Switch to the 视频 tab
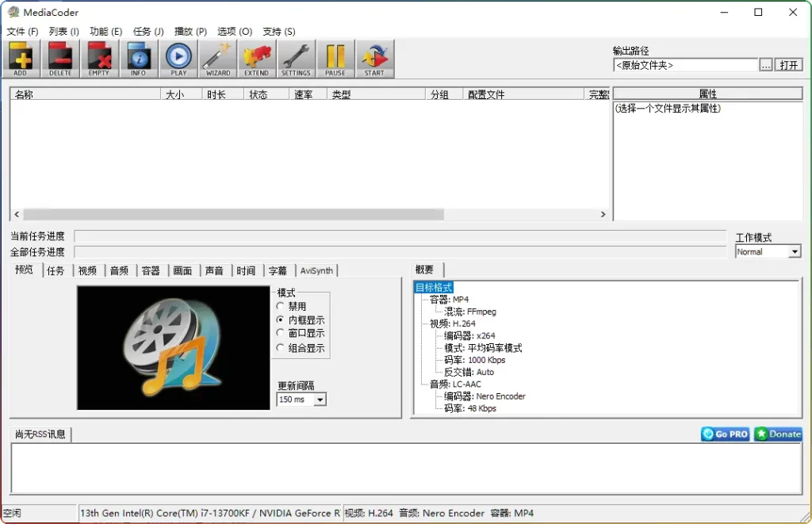The image size is (812, 524). point(87,271)
